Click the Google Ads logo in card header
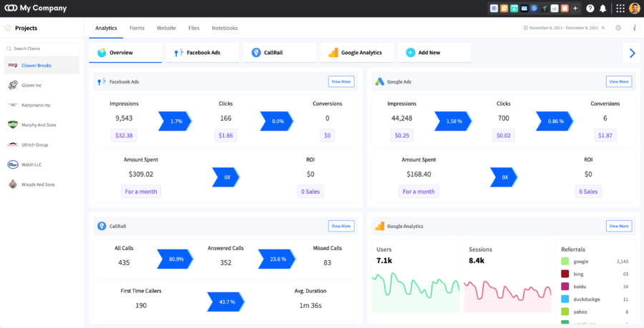The height and width of the screenshot is (328, 644). 379,81
